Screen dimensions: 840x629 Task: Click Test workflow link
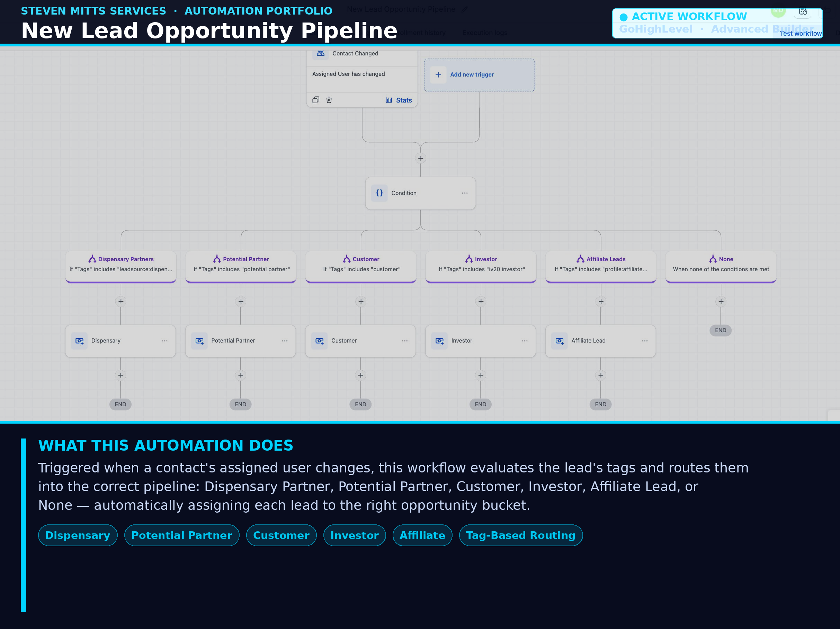click(801, 34)
